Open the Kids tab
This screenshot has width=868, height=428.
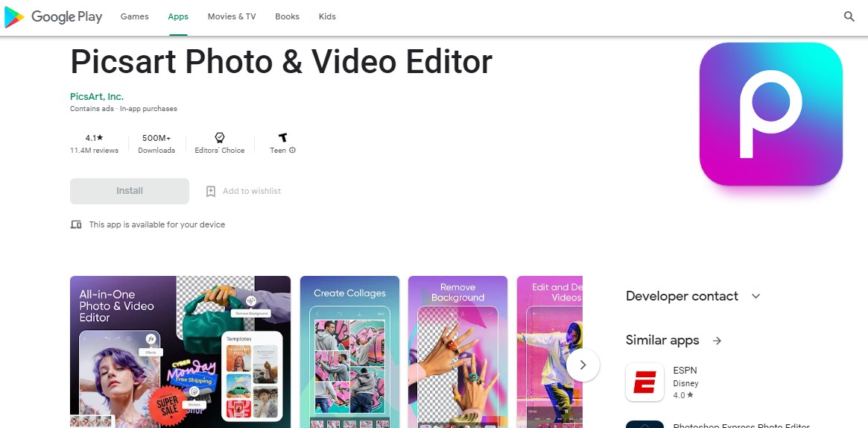point(327,16)
